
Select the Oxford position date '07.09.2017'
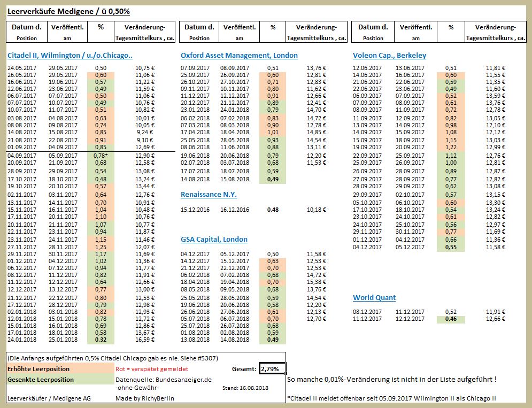[195, 68]
